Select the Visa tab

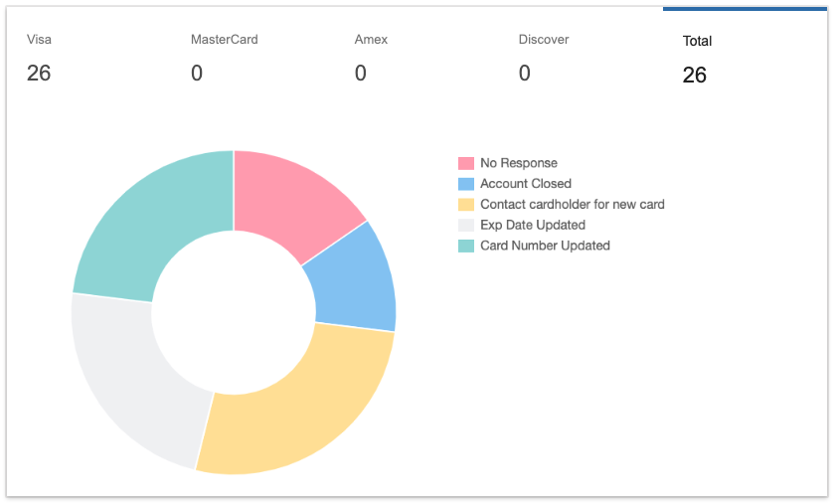40,58
